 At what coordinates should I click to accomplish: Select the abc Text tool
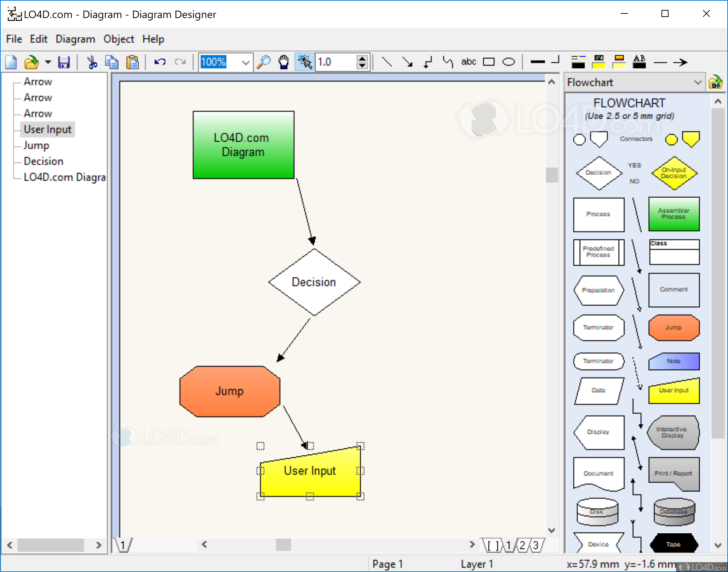coord(469,62)
